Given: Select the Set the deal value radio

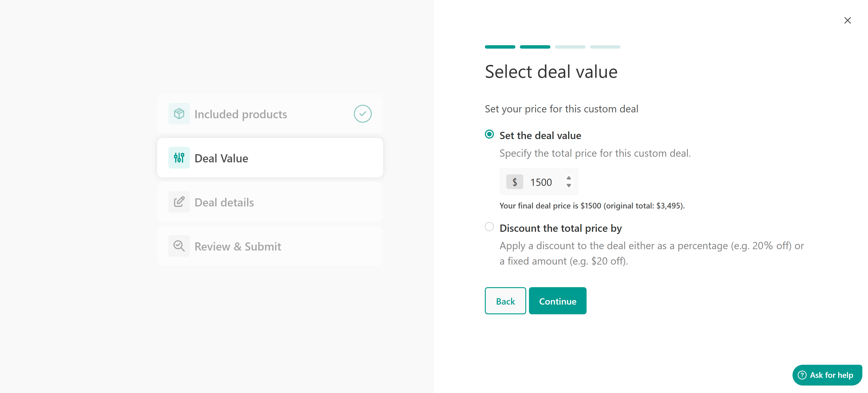Looking at the screenshot, I should point(490,135).
